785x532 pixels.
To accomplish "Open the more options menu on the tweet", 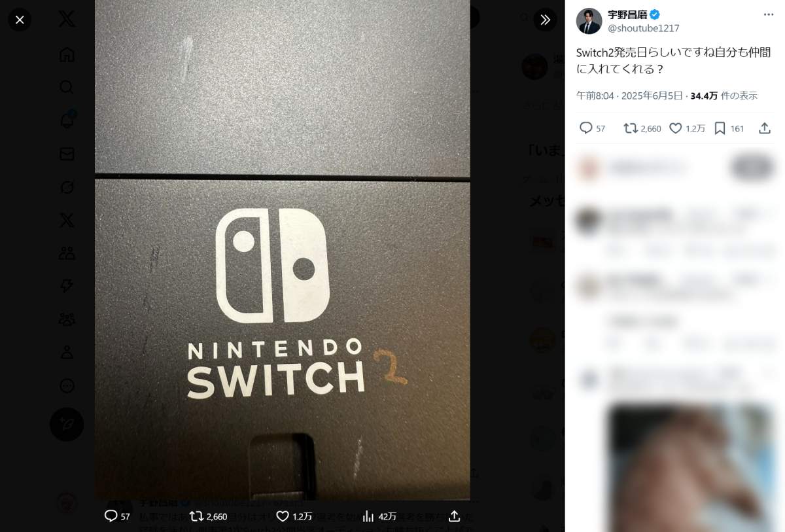I will (769, 14).
